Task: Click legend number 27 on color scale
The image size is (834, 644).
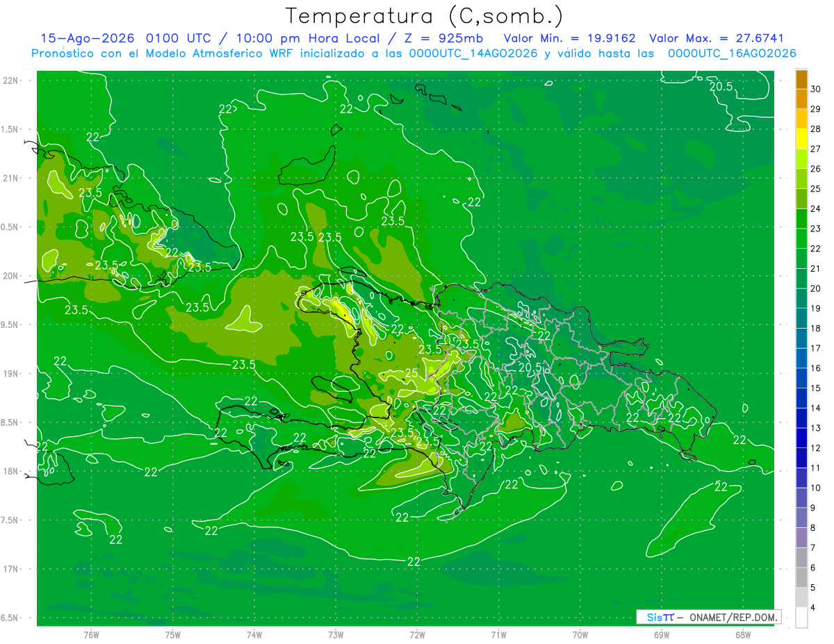Action: pyautogui.click(x=815, y=149)
